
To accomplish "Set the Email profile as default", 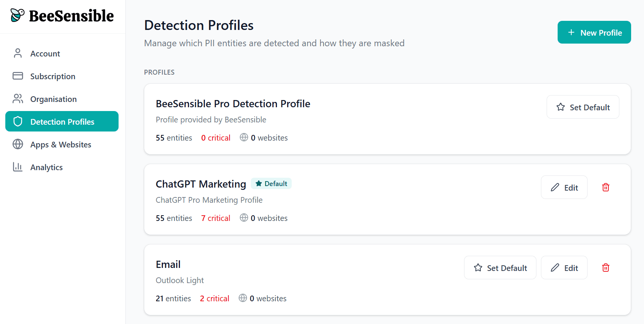I will click(500, 268).
